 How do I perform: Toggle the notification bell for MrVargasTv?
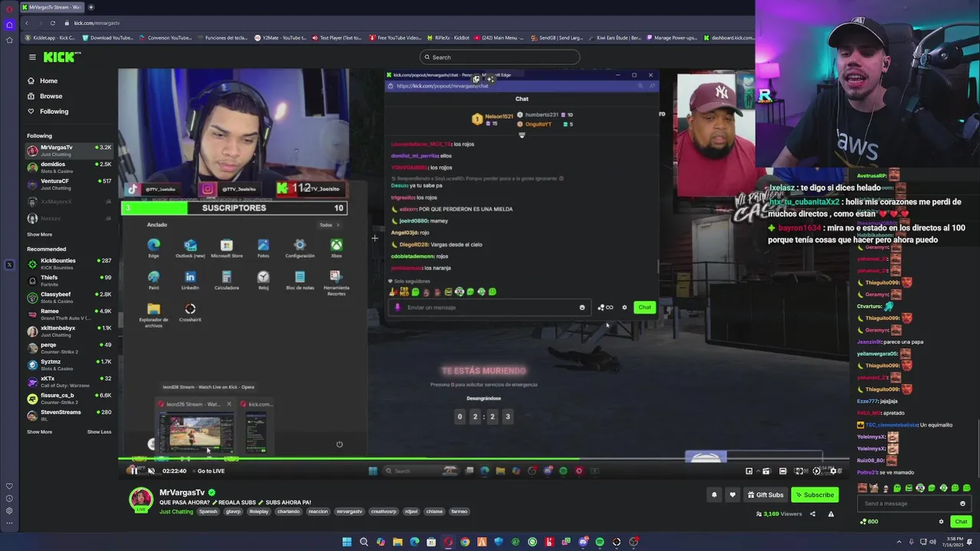coord(714,494)
